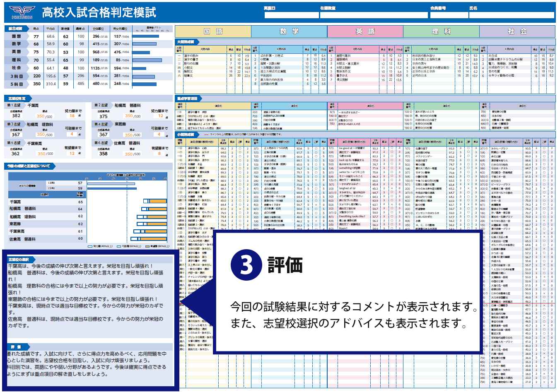Click the 可能圏 legend marker
This screenshot has width=560, height=392.
coord(119,246)
